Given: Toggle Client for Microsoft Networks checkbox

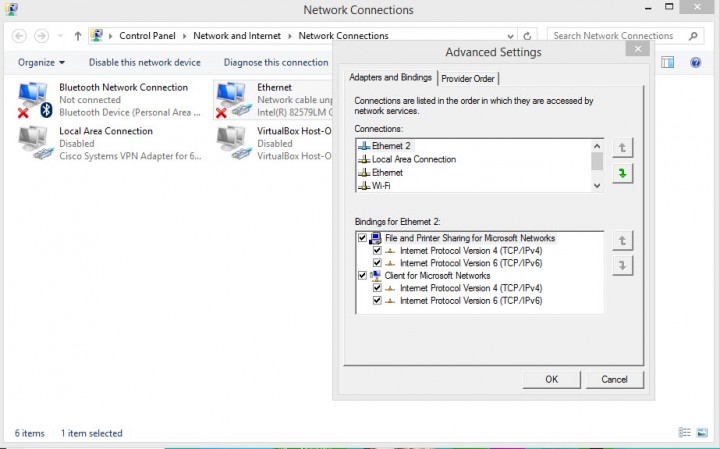Looking at the screenshot, I should coord(362,275).
